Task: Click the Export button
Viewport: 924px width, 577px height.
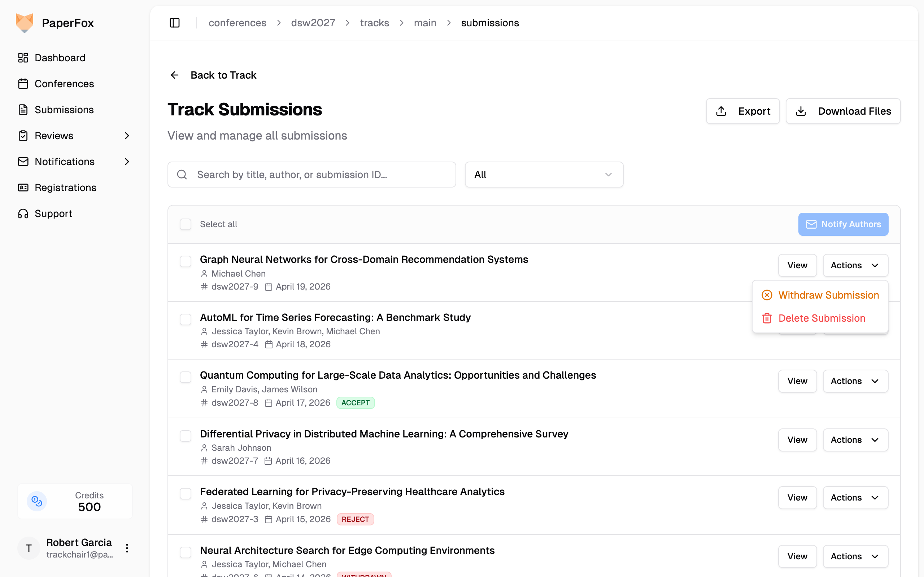Action: click(743, 111)
